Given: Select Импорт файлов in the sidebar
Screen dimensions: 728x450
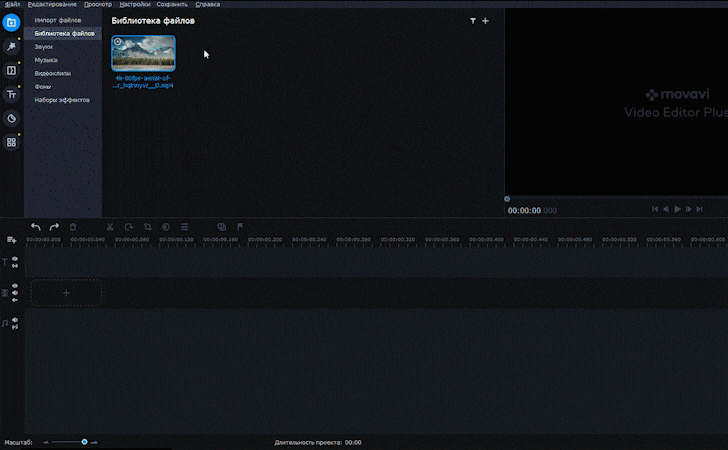Looking at the screenshot, I should 59,20.
